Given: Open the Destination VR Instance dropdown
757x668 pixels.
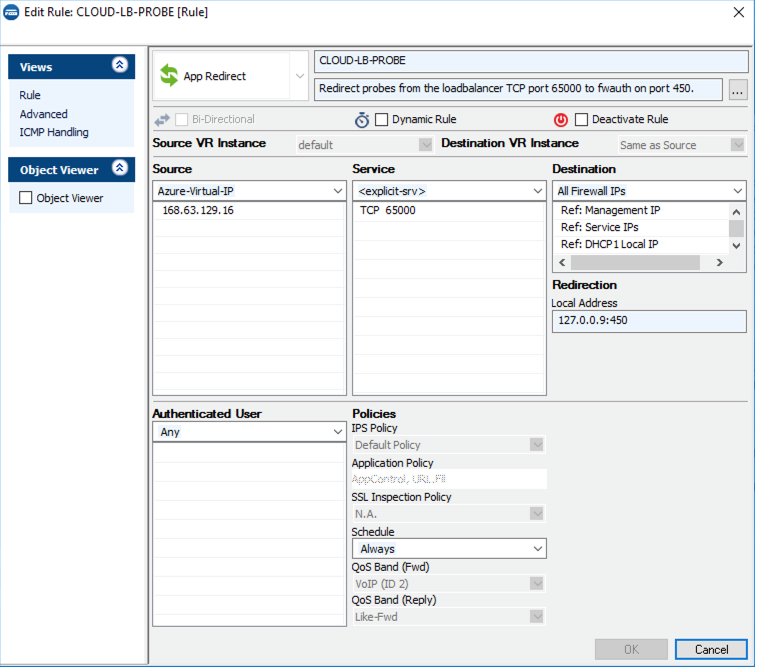Looking at the screenshot, I should click(x=737, y=145).
